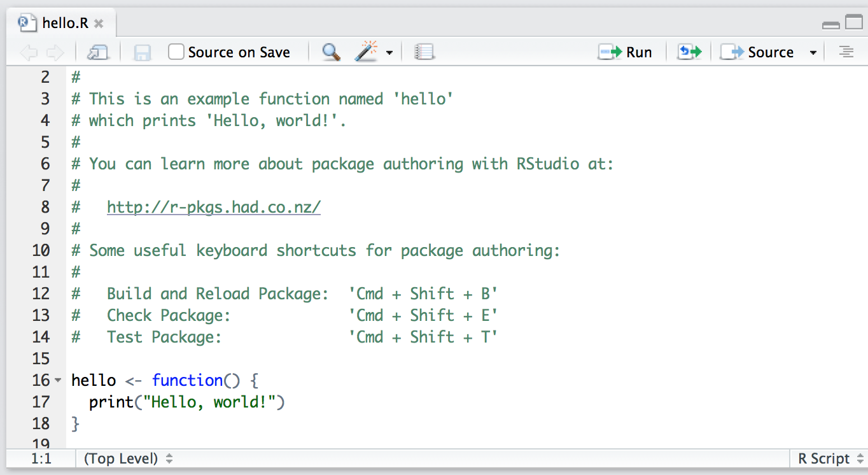868x475 pixels.
Task: Click the Source button
Action: [x=757, y=52]
